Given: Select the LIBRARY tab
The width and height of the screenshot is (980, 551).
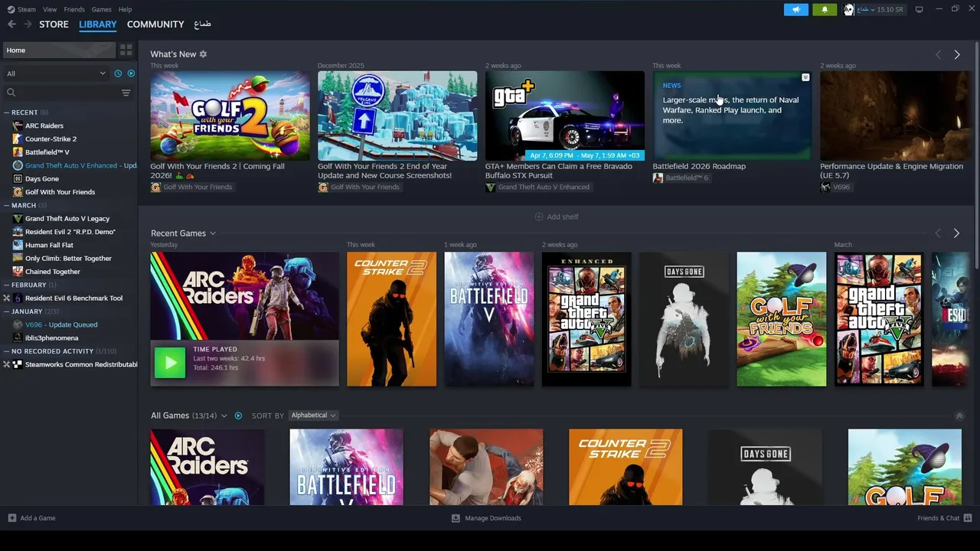Looking at the screenshot, I should click(x=98, y=24).
